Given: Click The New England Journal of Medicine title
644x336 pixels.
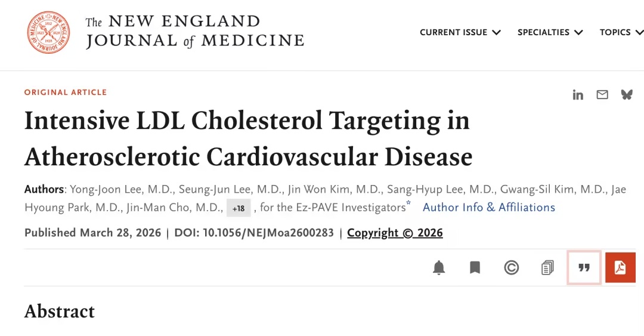Looking at the screenshot, I should pos(194,32).
